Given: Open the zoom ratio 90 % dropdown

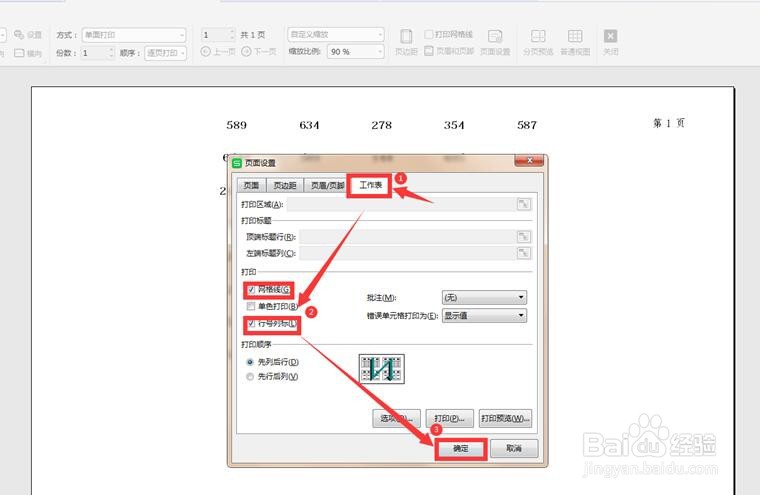Looking at the screenshot, I should (356, 51).
